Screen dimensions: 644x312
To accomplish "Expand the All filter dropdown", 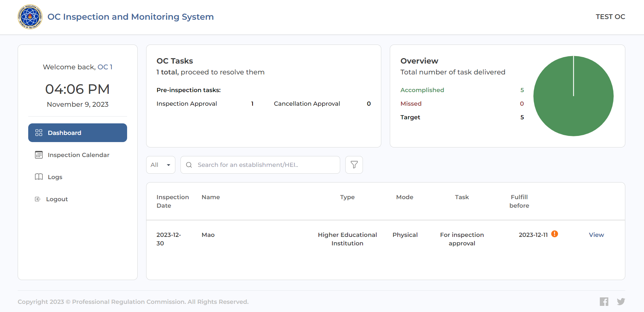I will click(160, 165).
